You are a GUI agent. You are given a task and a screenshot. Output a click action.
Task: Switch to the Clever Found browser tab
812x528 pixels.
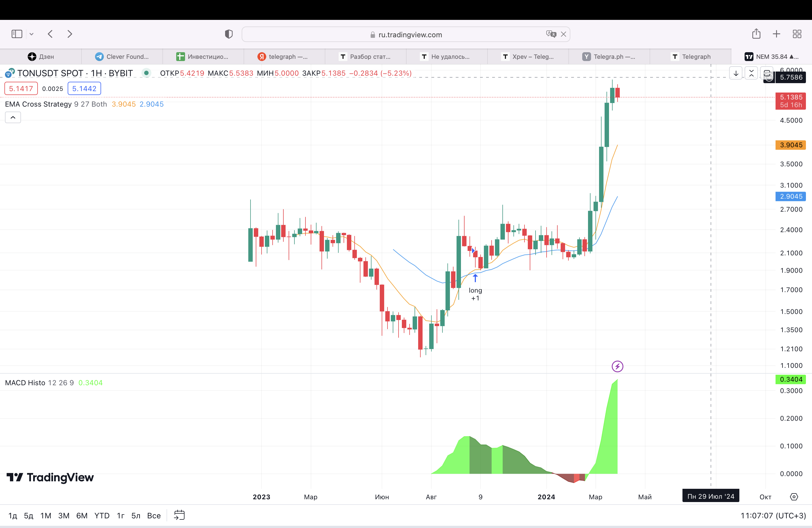pyautogui.click(x=122, y=57)
